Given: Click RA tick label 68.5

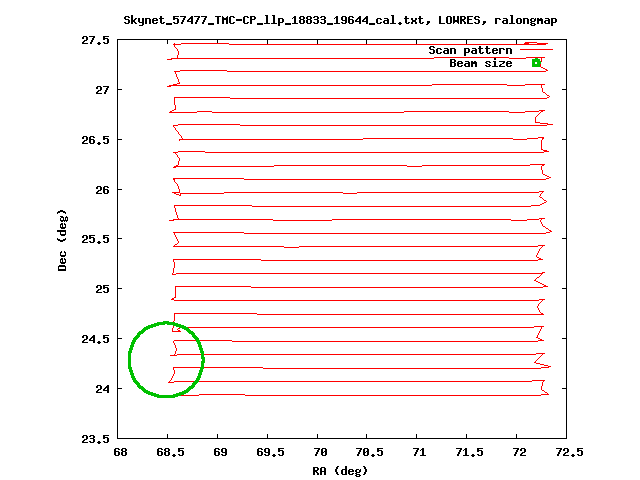Looking at the screenshot, I should point(170,452).
